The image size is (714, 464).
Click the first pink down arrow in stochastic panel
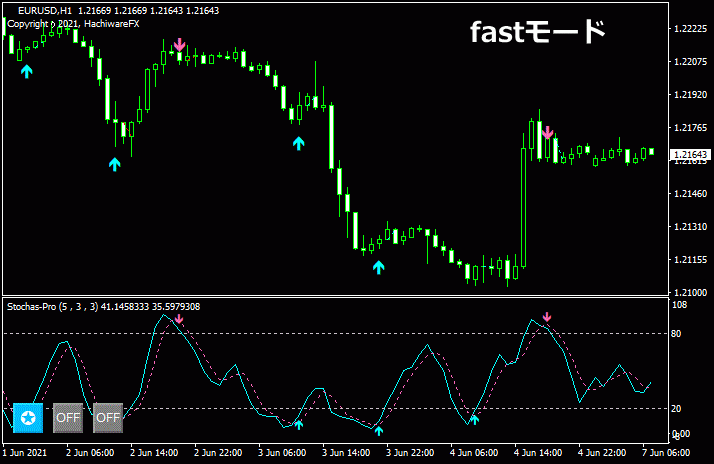[x=179, y=319]
